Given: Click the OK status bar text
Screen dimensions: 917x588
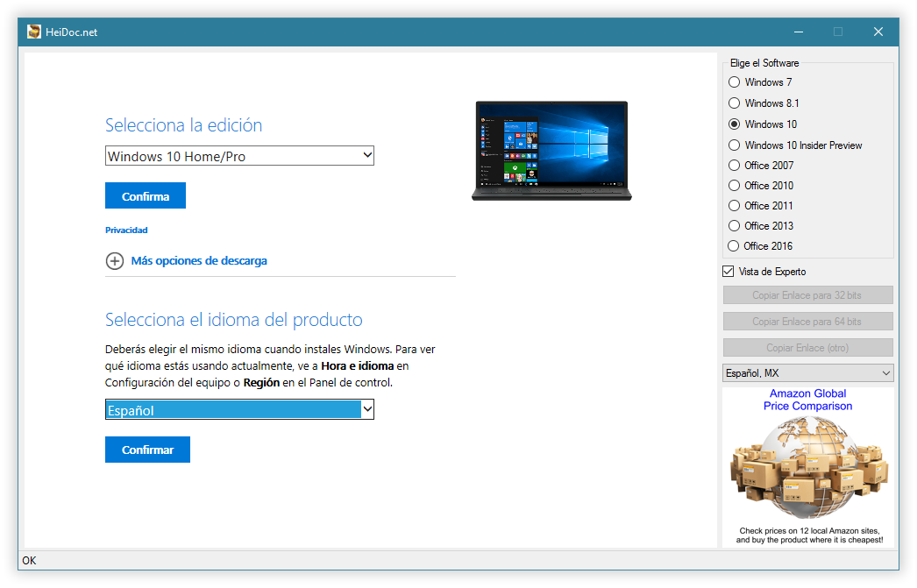Looking at the screenshot, I should [29, 561].
